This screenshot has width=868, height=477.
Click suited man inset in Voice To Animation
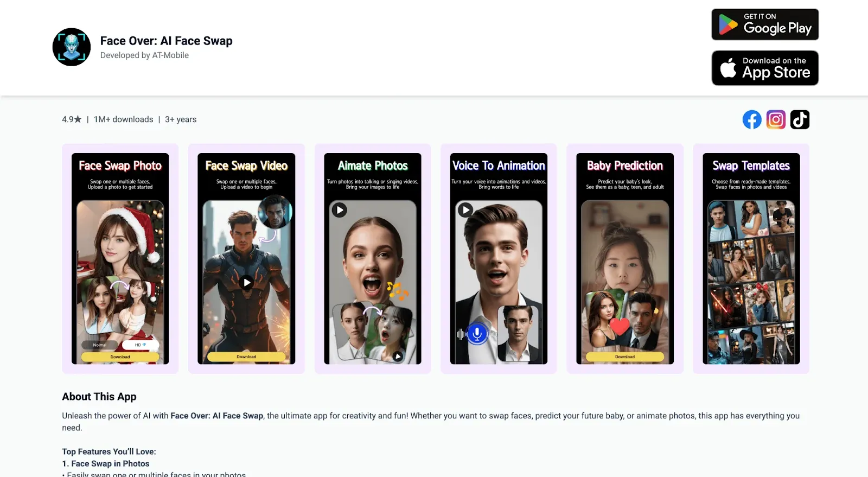point(519,333)
